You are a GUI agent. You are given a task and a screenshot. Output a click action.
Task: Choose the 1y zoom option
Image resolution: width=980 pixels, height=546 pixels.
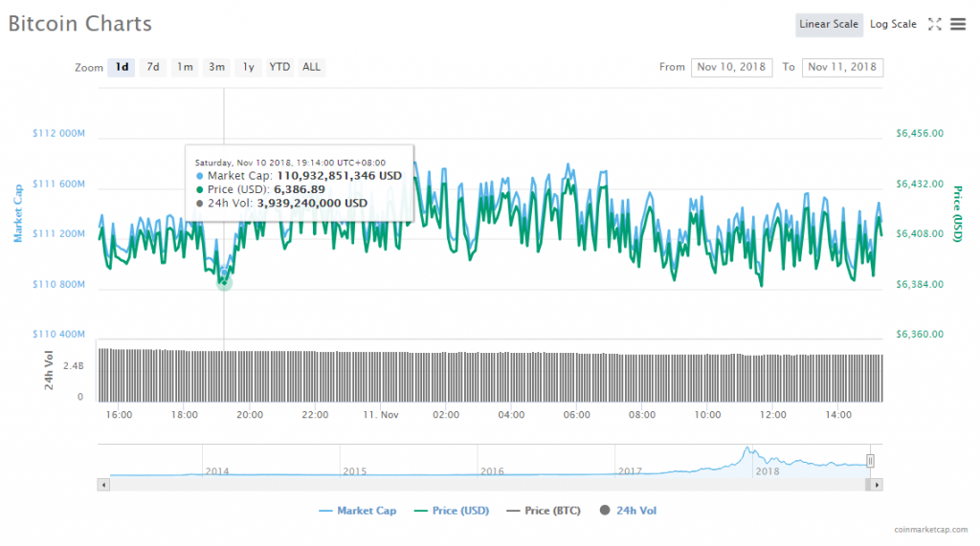click(x=249, y=67)
